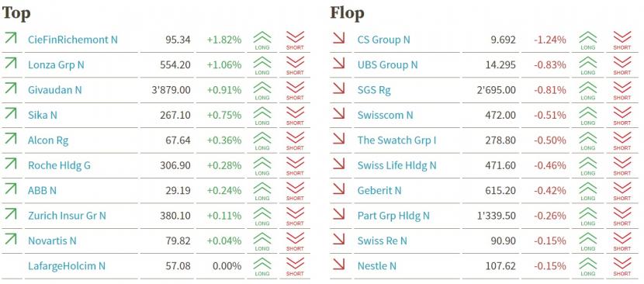Click LONG icon for CS Group N
The image size is (644, 284).
[x=587, y=40]
